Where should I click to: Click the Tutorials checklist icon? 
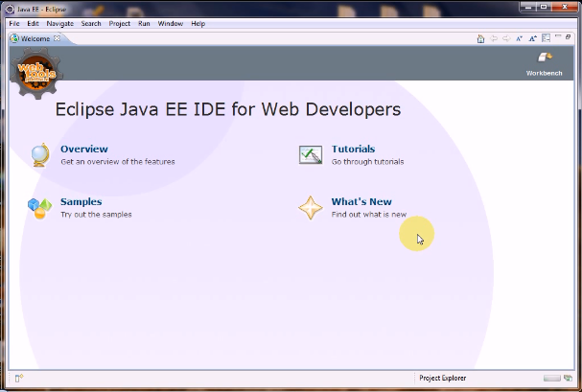tap(311, 154)
